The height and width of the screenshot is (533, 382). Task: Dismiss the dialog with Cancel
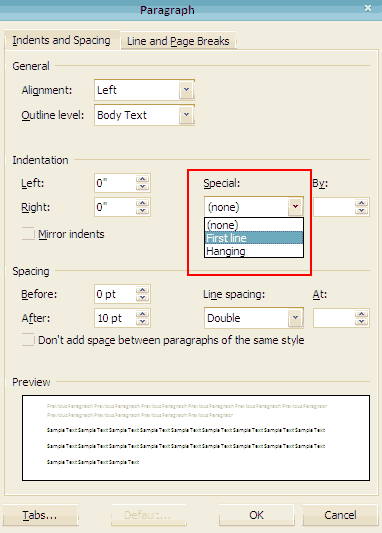340,515
